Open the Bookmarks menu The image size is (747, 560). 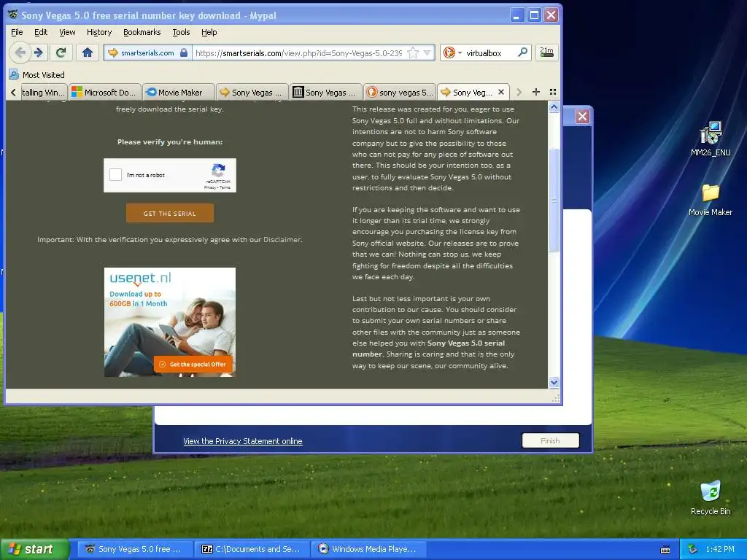tap(142, 32)
